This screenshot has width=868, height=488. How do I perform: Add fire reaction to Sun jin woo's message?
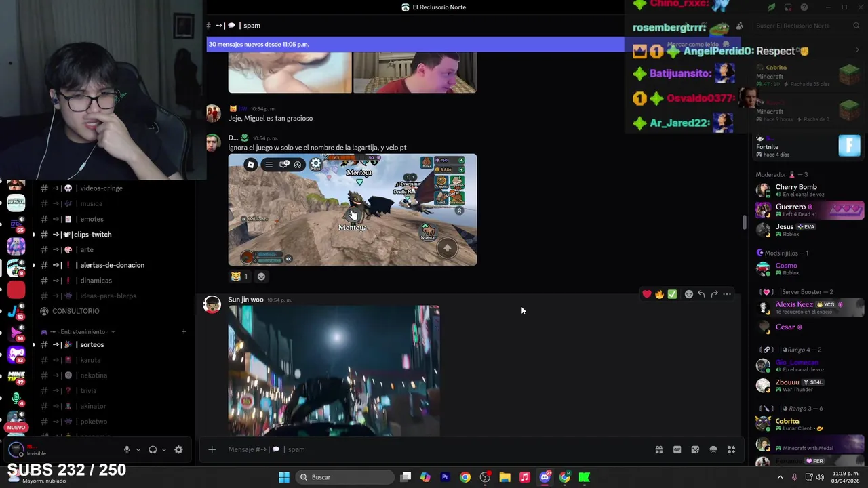pos(659,294)
